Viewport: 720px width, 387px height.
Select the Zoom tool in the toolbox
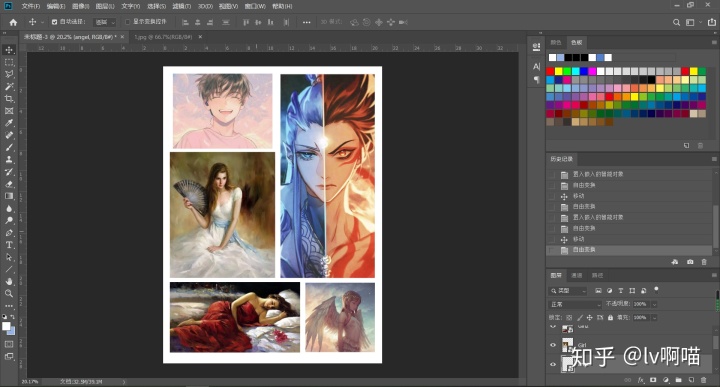(x=9, y=293)
